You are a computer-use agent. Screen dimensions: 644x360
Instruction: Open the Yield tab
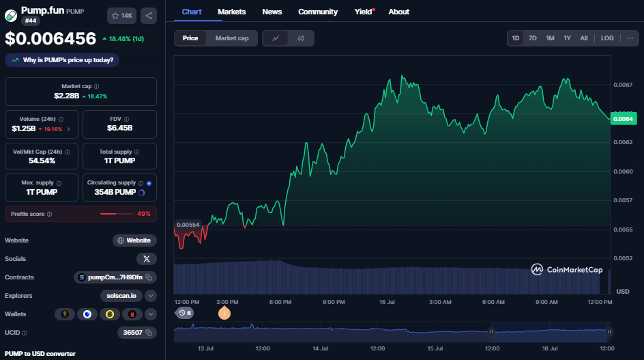point(364,12)
